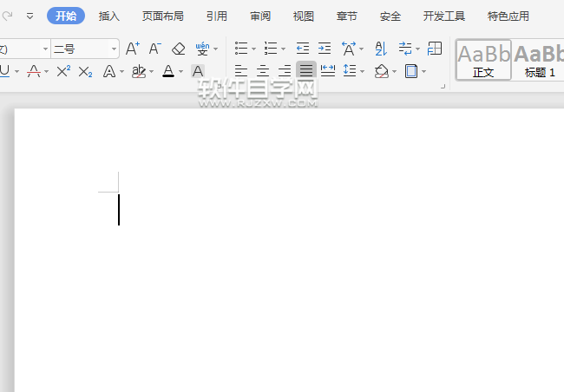Image resolution: width=564 pixels, height=392 pixels.
Task: Click the table tools icon
Action: [435, 49]
